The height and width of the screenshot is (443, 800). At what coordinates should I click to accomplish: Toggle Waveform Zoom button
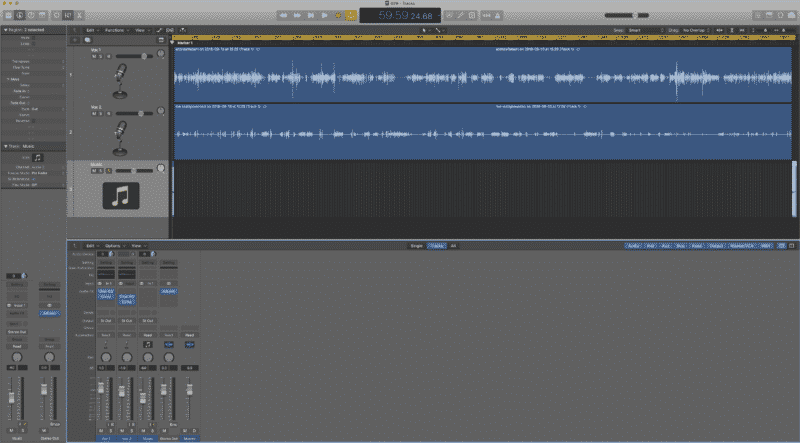pos(720,31)
